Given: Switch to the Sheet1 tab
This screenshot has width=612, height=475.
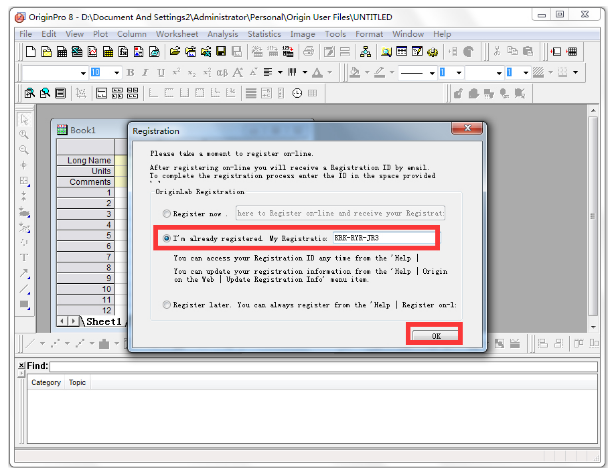Looking at the screenshot, I should [x=100, y=322].
